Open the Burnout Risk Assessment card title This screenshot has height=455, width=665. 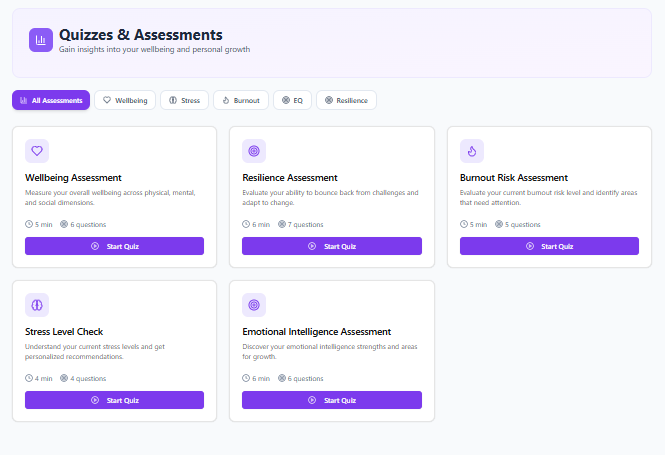click(513, 178)
